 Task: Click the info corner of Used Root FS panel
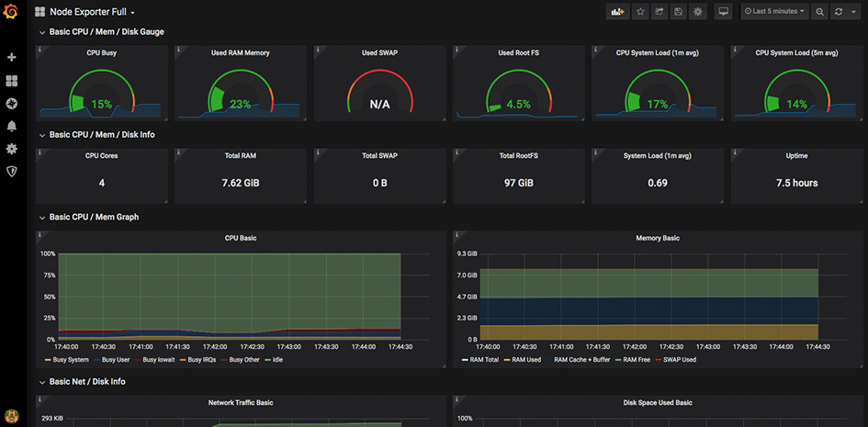coord(457,50)
